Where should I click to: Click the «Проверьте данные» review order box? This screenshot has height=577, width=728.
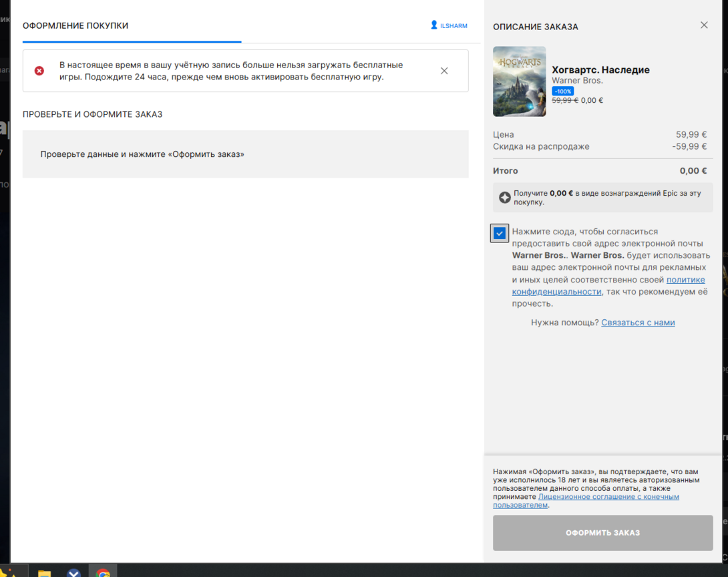245,154
